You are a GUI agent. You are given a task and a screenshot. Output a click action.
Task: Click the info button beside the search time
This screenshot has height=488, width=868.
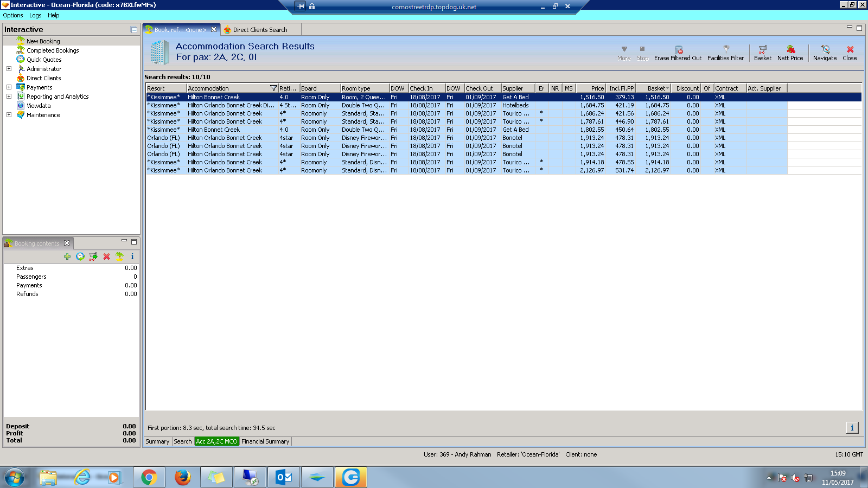tap(852, 428)
